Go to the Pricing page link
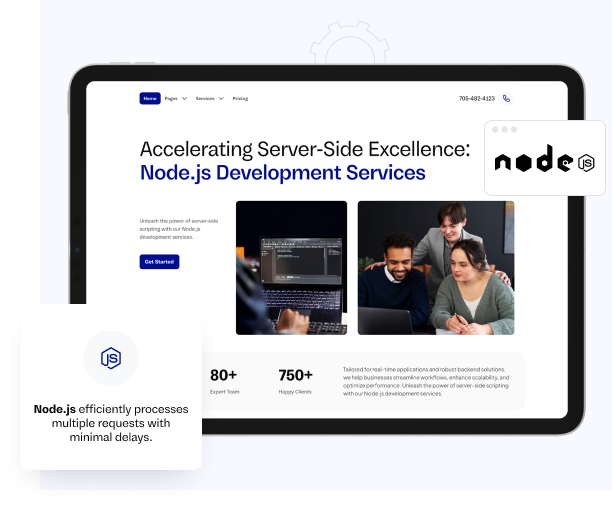 pyautogui.click(x=240, y=98)
